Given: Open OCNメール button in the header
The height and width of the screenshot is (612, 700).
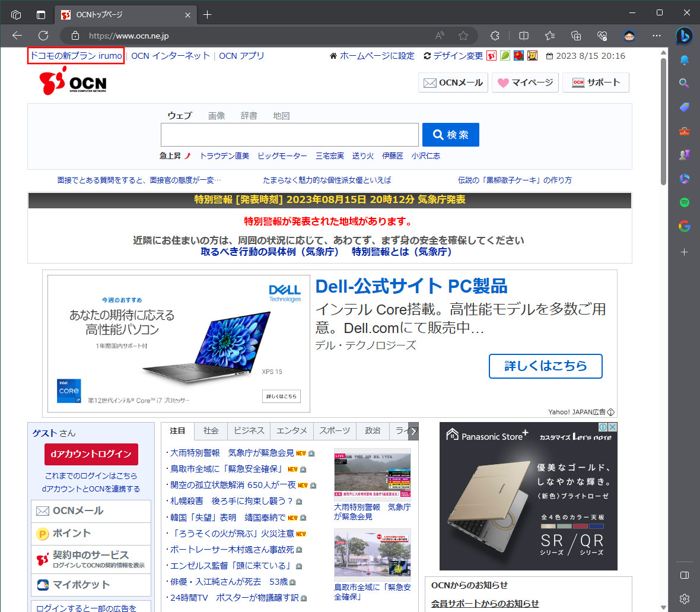Looking at the screenshot, I should click(x=453, y=83).
